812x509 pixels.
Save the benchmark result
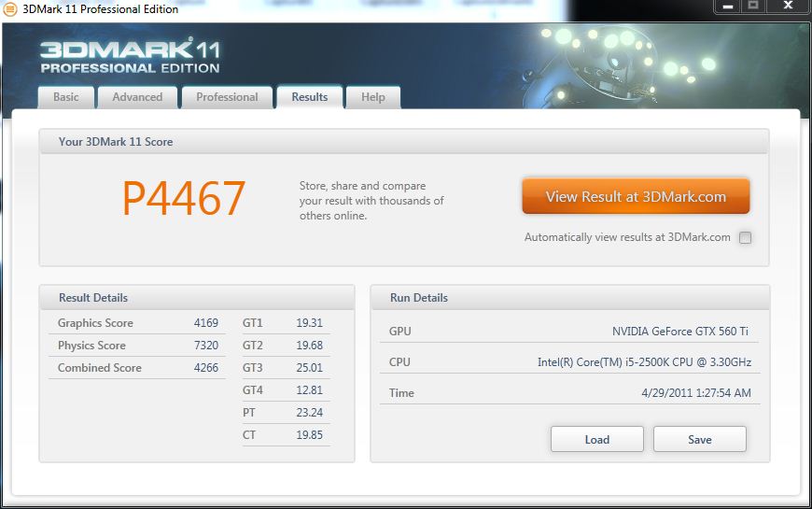point(699,439)
